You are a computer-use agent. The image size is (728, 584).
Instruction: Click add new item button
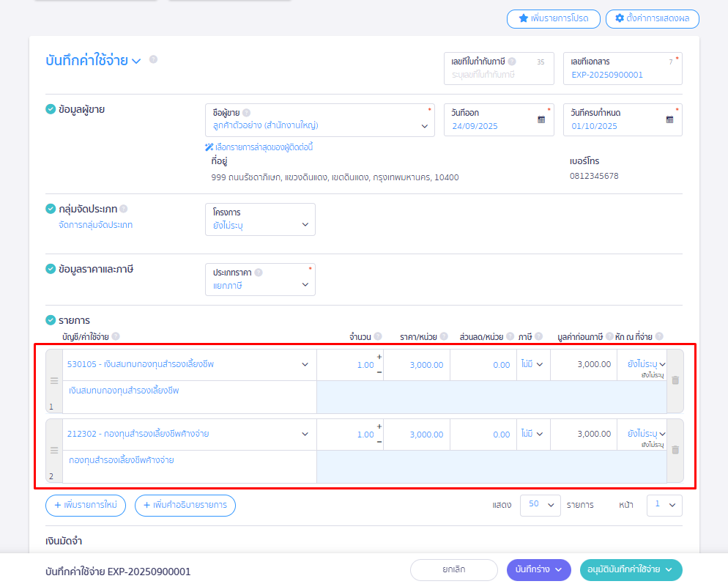(86, 505)
